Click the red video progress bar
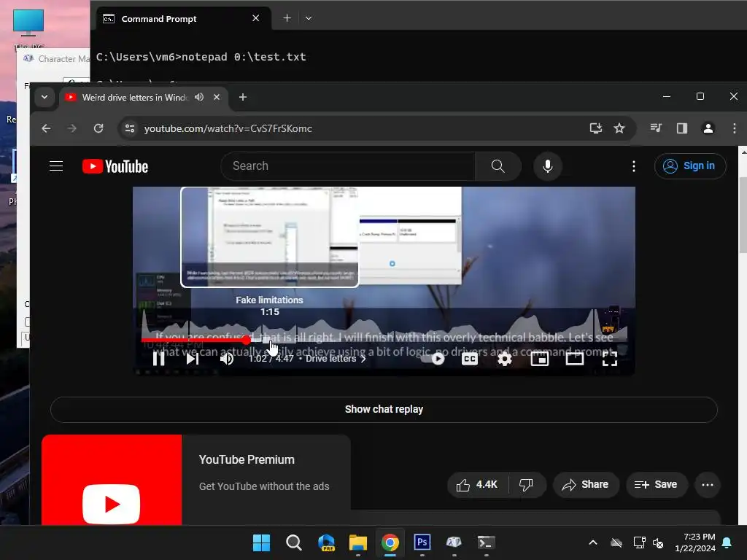747x560 pixels. pyautogui.click(x=193, y=340)
